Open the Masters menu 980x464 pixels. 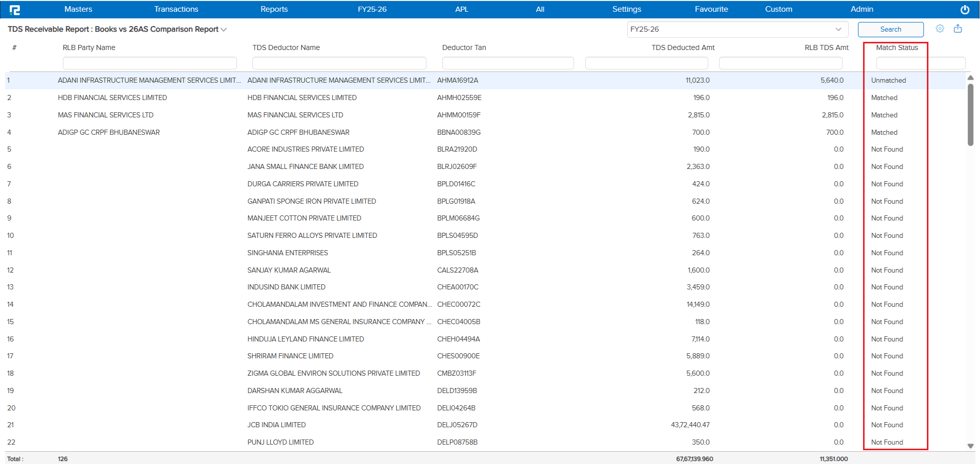click(x=78, y=9)
